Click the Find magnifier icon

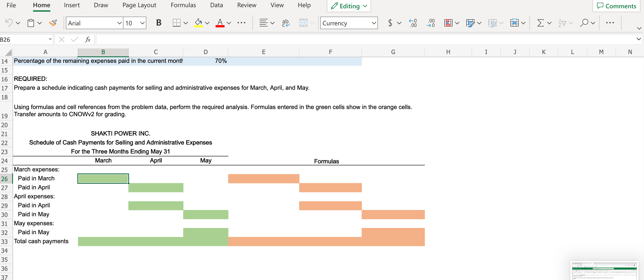[584, 23]
